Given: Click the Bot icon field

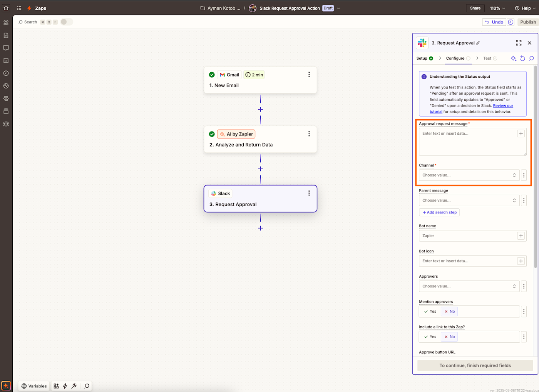Looking at the screenshot, I should 473,261.
